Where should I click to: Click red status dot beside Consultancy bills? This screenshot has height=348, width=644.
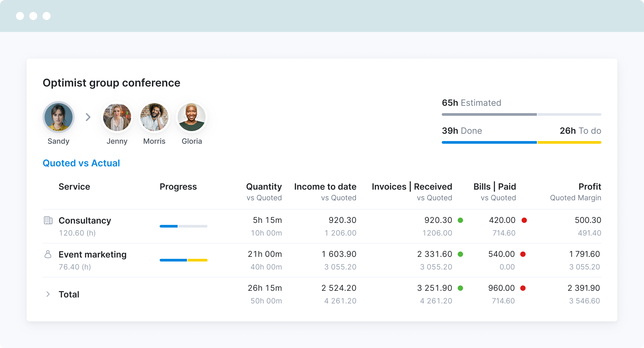524,220
